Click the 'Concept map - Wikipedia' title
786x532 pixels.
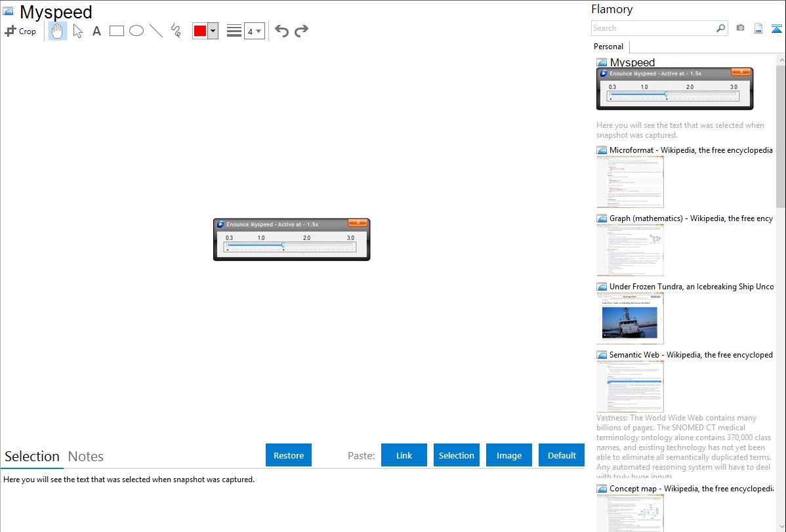coord(692,488)
